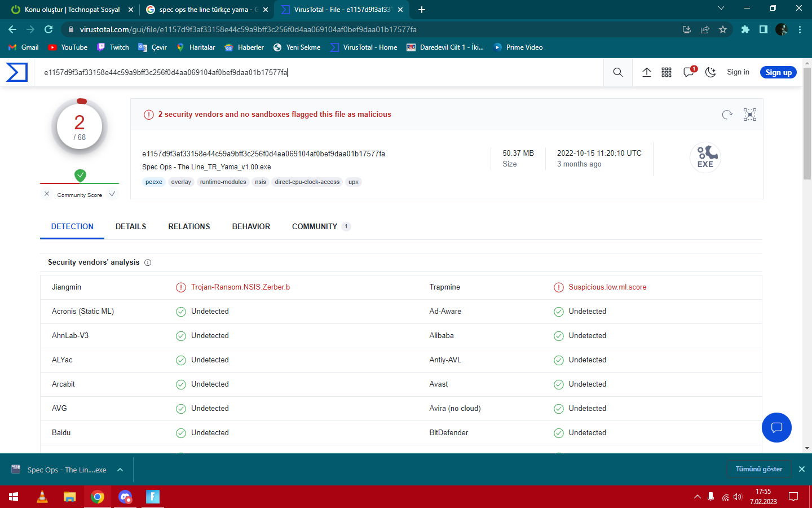Click the Sign in link

coord(738,72)
